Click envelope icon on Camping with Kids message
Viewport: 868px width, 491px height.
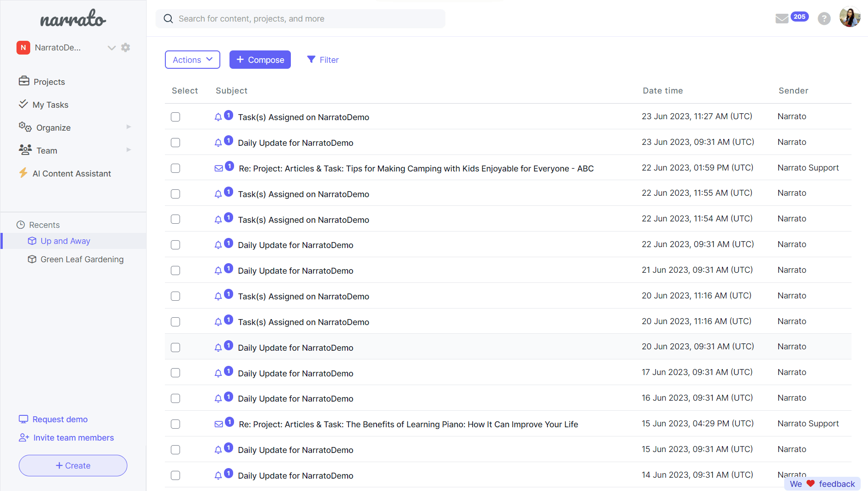click(x=219, y=169)
